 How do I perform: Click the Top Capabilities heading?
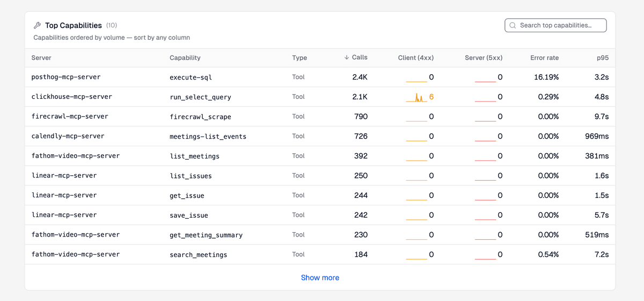(73, 25)
